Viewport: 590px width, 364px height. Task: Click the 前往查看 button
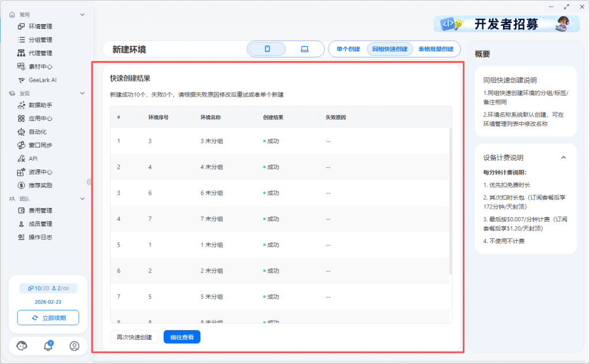pyautogui.click(x=181, y=337)
